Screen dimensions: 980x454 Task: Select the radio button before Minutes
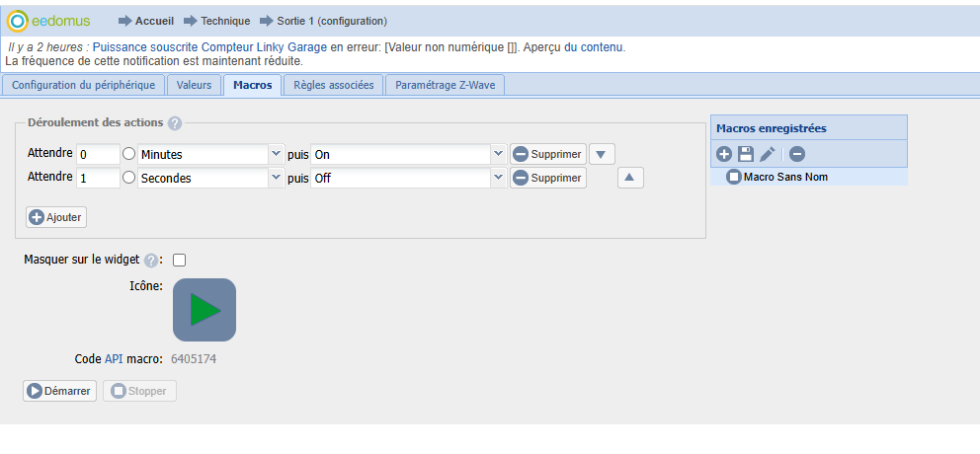[128, 154]
